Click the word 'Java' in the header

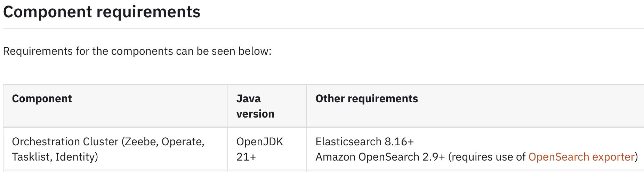pyautogui.click(x=249, y=98)
